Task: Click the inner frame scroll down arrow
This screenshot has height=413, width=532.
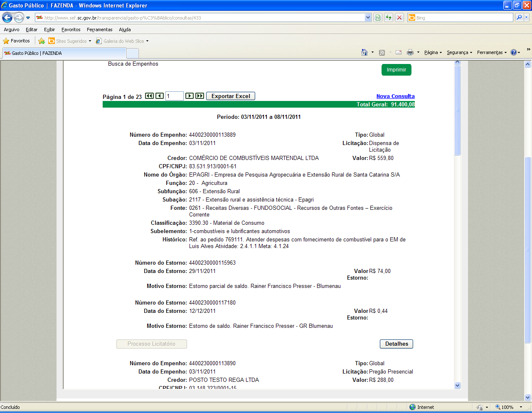Action: 458,386
